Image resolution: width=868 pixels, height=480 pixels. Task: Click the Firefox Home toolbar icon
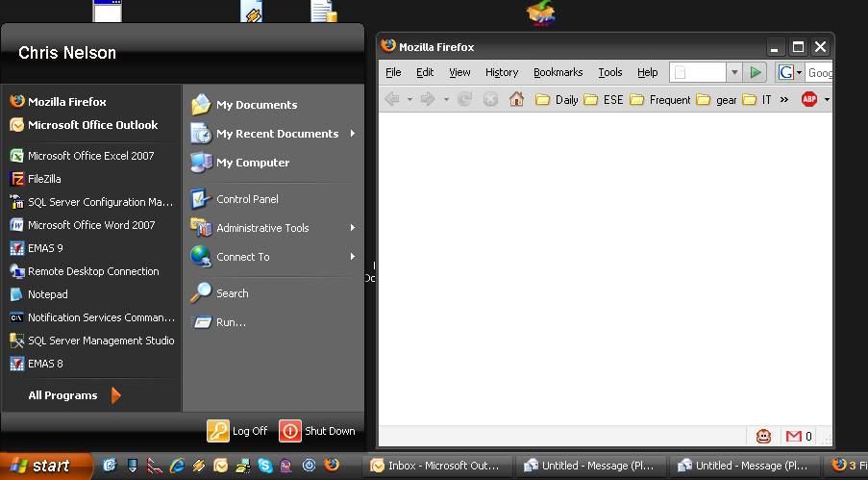[x=516, y=99]
